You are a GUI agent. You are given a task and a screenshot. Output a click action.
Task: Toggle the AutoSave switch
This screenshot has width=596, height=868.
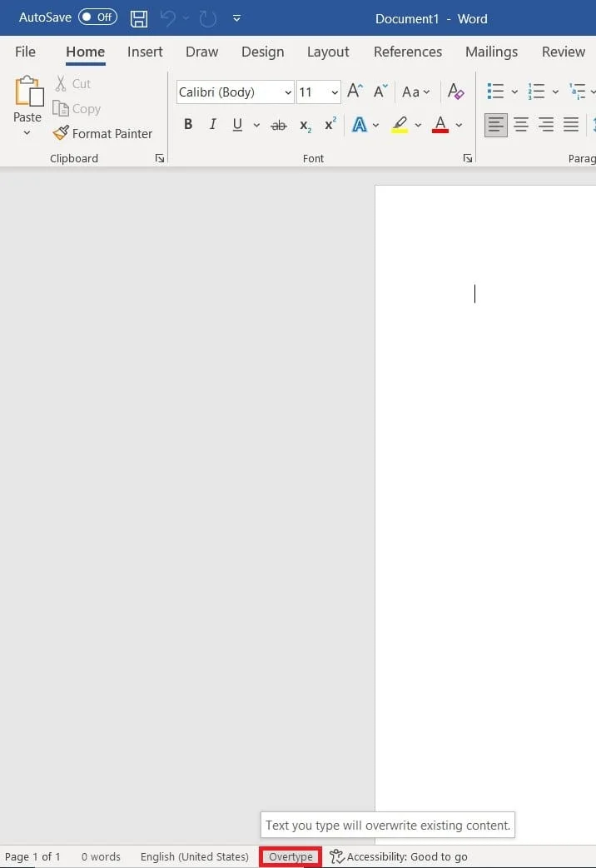coord(97,17)
